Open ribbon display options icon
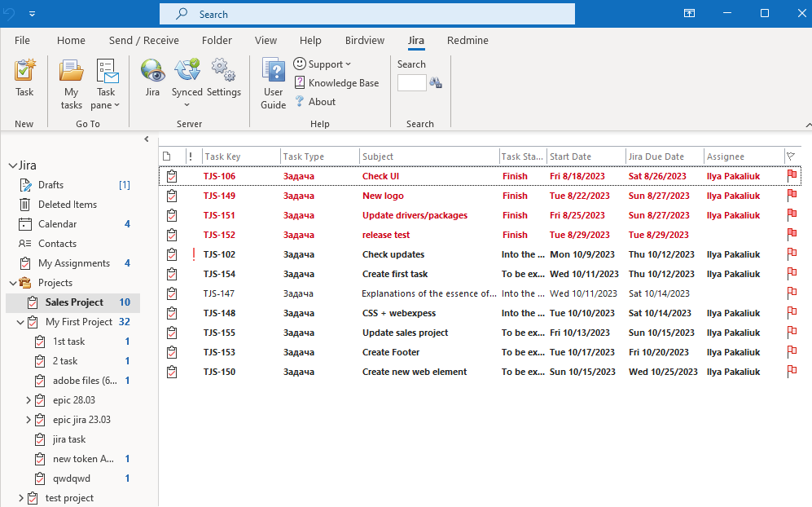 689,14
